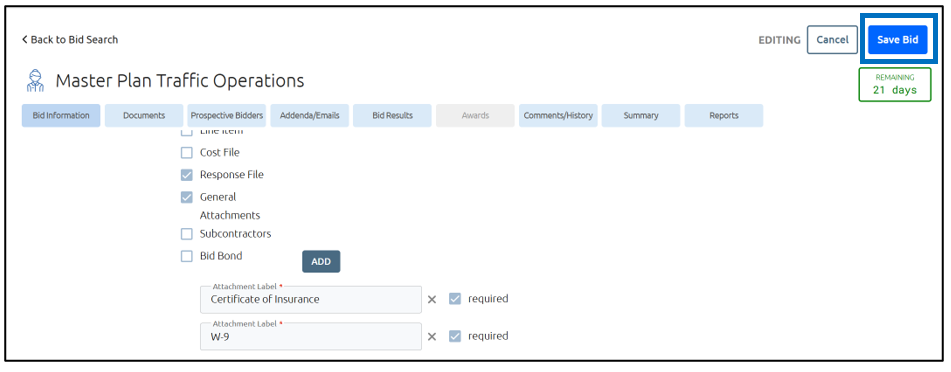
Task: Edit the Certificate of Insurance label field
Action: point(311,300)
